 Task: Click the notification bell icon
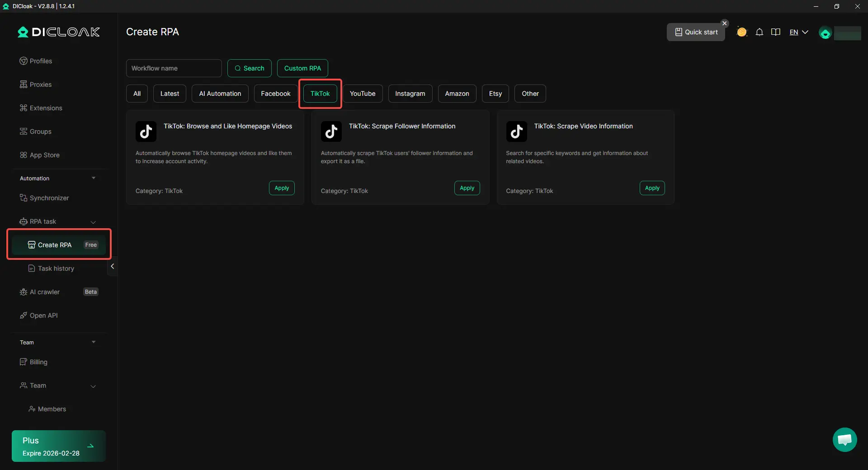click(759, 32)
